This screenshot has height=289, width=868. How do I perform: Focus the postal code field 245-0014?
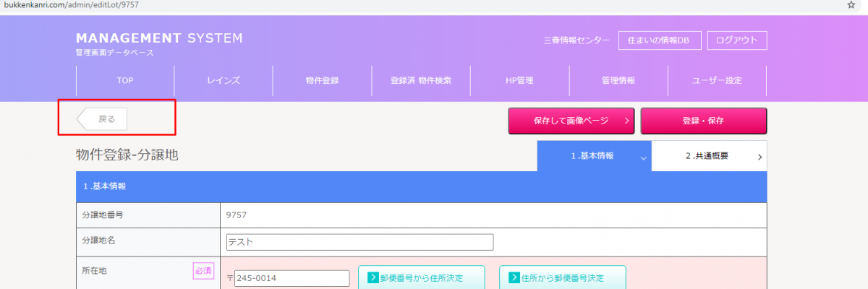(292, 278)
